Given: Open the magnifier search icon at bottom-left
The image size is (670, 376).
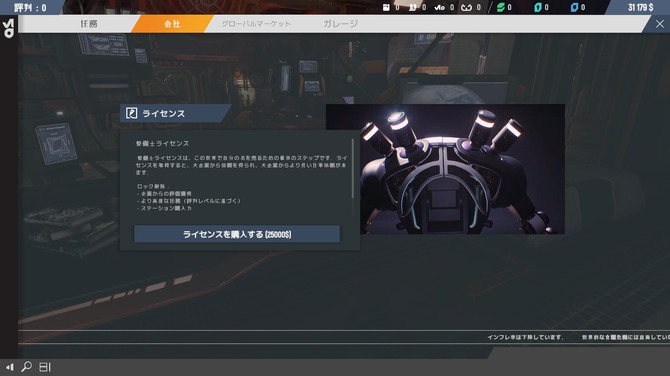Looking at the screenshot, I should tap(26, 367).
